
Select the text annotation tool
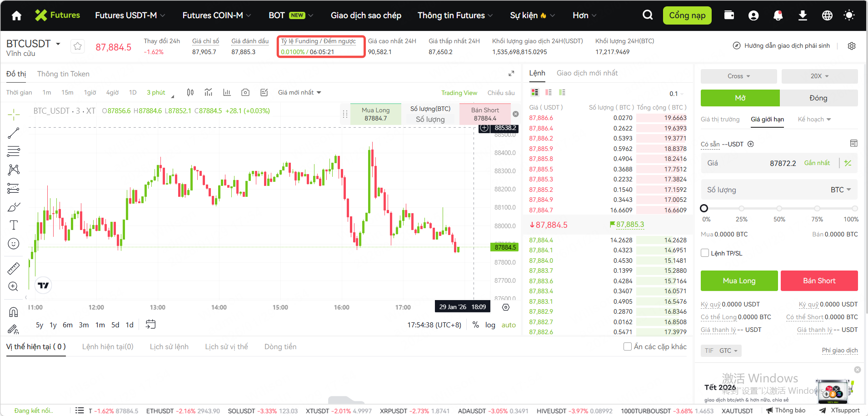pos(14,225)
